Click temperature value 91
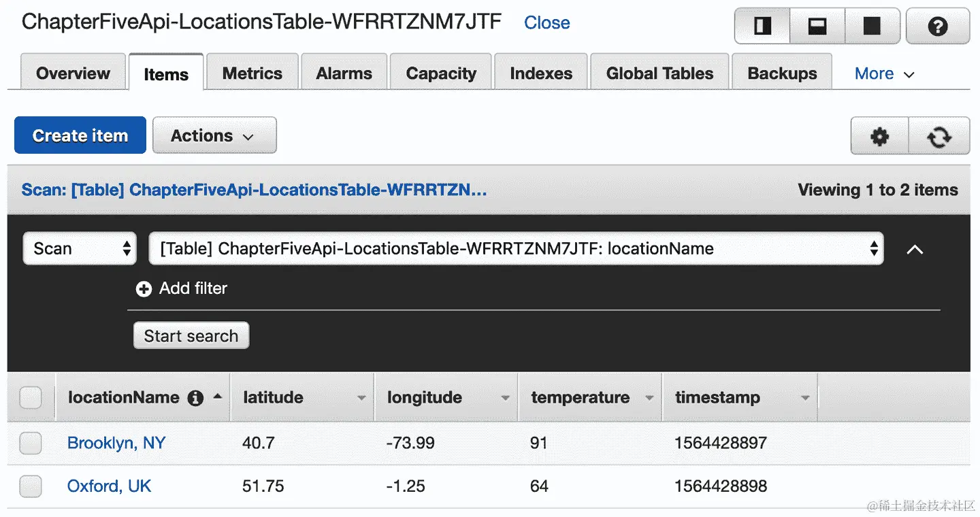This screenshot has width=980, height=517. click(539, 444)
